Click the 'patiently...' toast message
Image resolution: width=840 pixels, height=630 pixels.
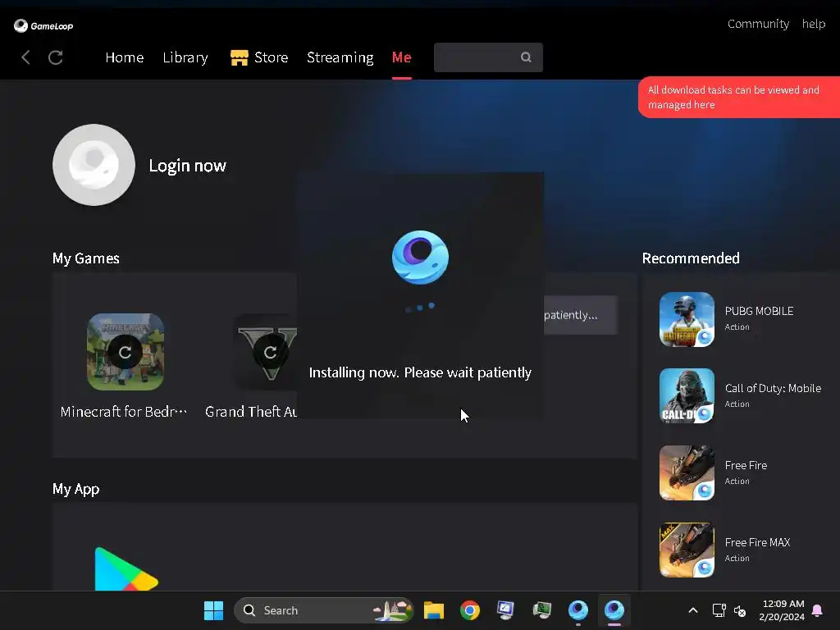581,315
